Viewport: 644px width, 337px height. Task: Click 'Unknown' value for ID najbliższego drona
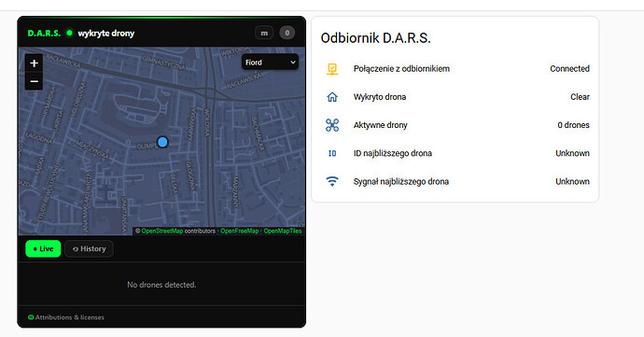(572, 153)
